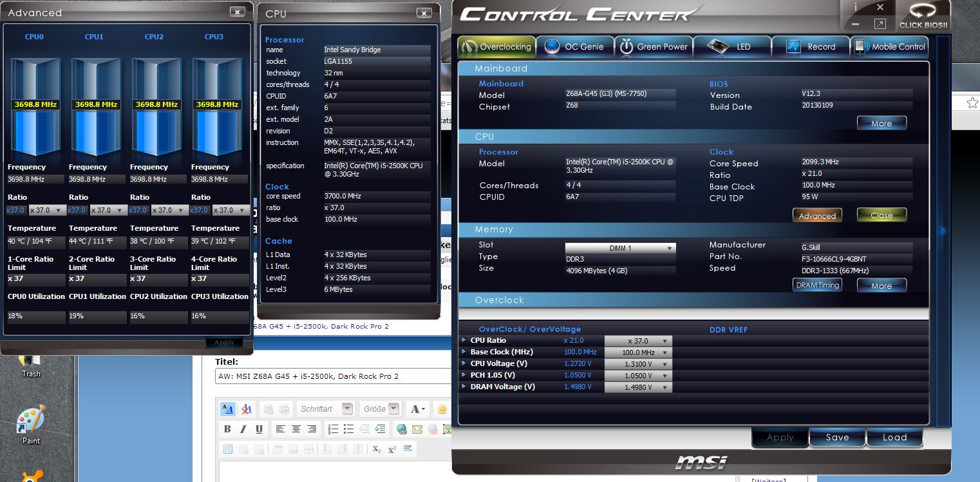Toggle underline formatting in forum editor

pos(259,429)
